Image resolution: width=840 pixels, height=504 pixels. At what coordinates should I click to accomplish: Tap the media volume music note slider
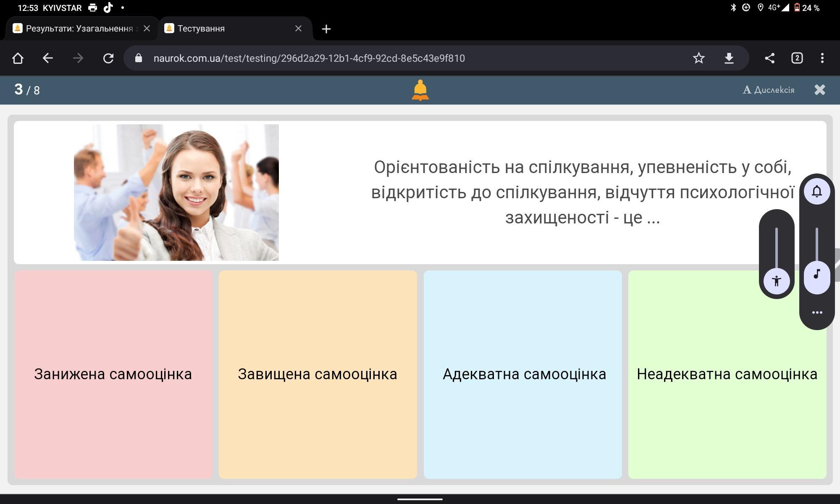(x=816, y=275)
